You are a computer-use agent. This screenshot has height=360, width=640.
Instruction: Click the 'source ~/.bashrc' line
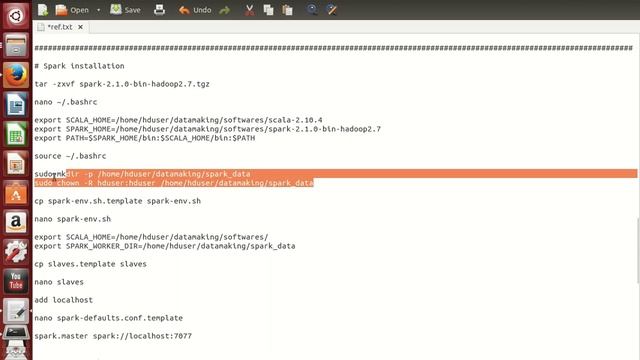[70, 156]
